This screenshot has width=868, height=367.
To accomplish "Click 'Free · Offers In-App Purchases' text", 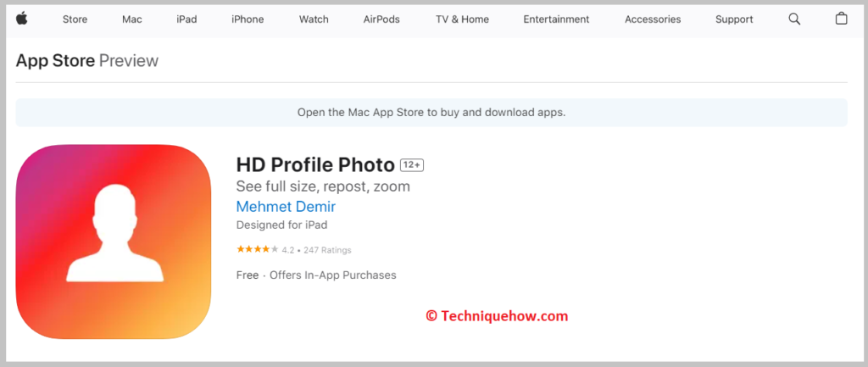I will (316, 275).
